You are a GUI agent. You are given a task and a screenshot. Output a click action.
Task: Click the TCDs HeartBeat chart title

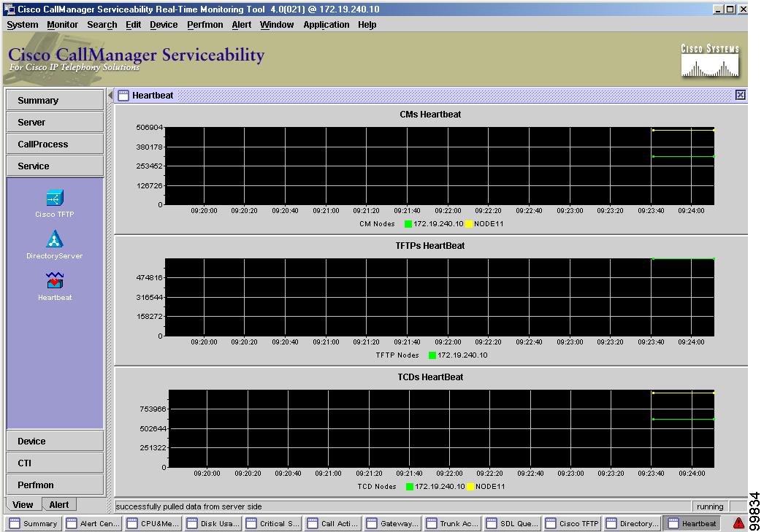pos(430,377)
